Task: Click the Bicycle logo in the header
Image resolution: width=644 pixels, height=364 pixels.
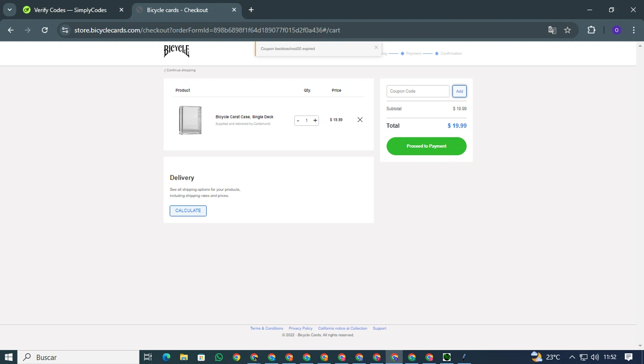Action: (176, 51)
